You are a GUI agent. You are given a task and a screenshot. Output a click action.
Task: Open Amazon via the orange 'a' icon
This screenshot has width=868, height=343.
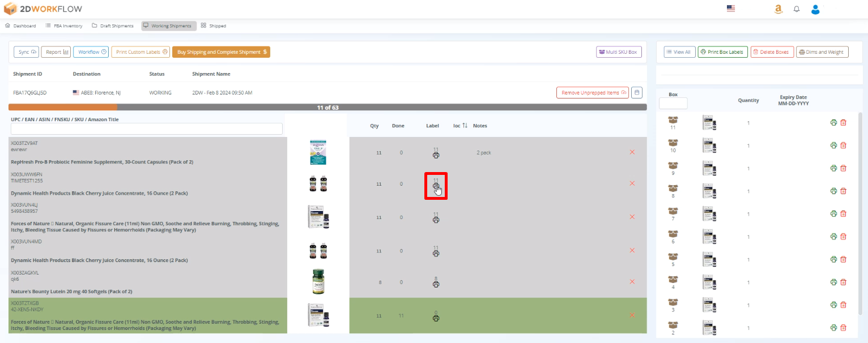(778, 9)
